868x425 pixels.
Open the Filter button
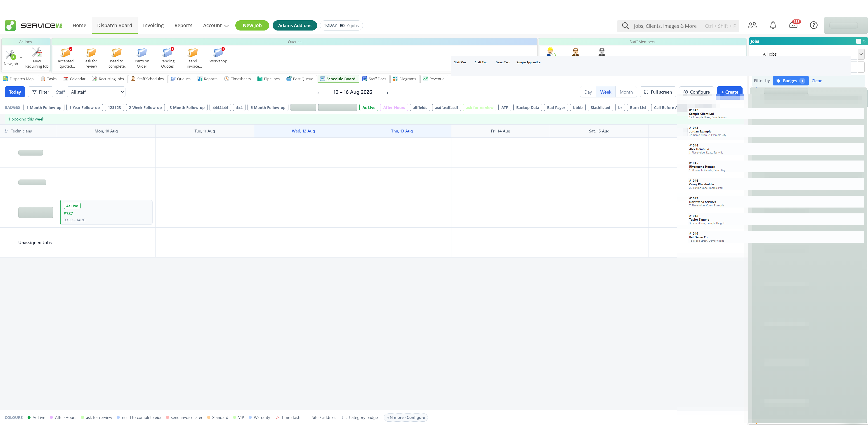41,92
